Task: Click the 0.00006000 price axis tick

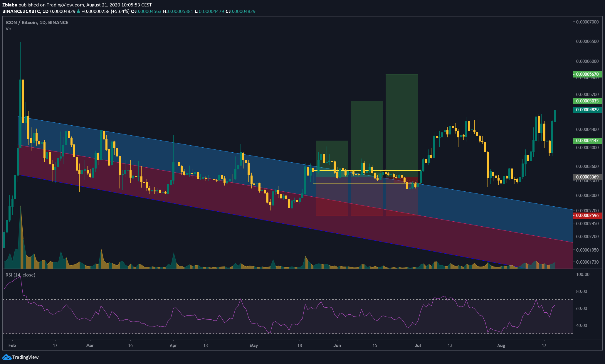Action: click(587, 61)
